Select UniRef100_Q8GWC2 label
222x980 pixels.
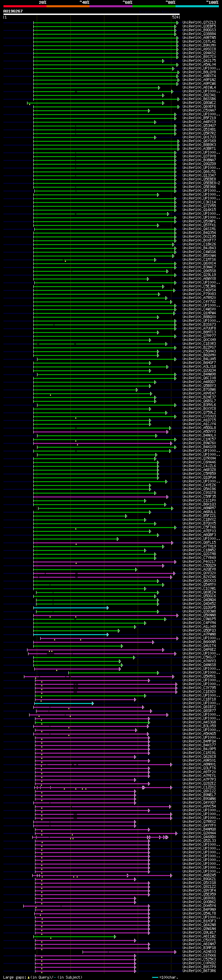(199, 103)
